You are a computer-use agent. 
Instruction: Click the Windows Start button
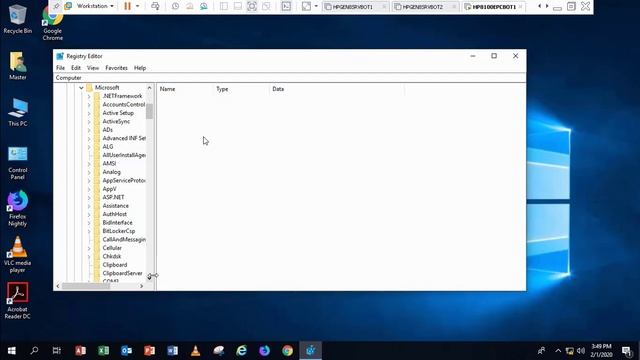(11, 351)
